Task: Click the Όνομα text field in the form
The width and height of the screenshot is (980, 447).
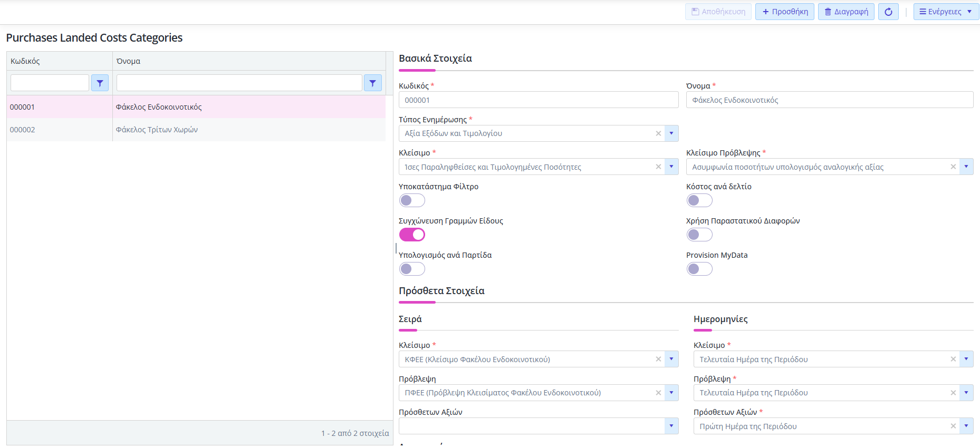Action: pyautogui.click(x=829, y=100)
